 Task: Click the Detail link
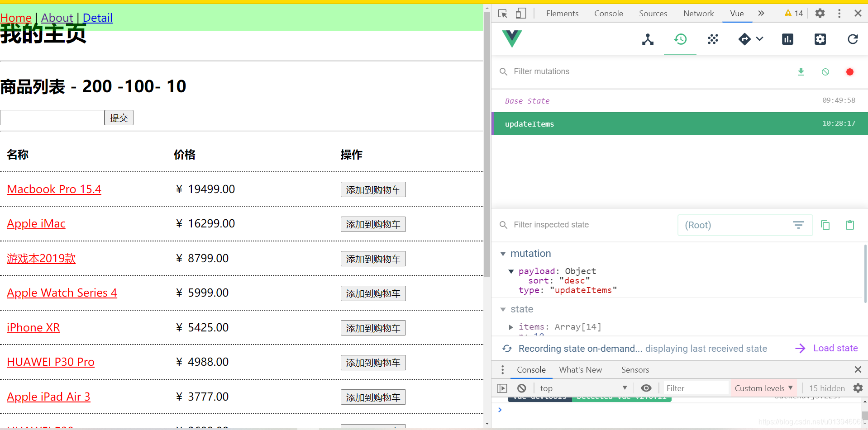[98, 18]
